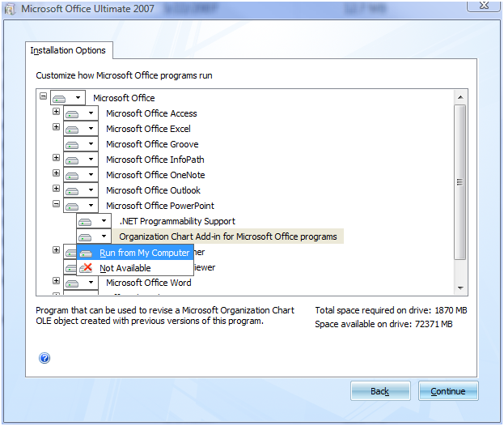Click the drive icon beside Microsoft Office Outlook
The image size is (504, 426).
coord(72,191)
